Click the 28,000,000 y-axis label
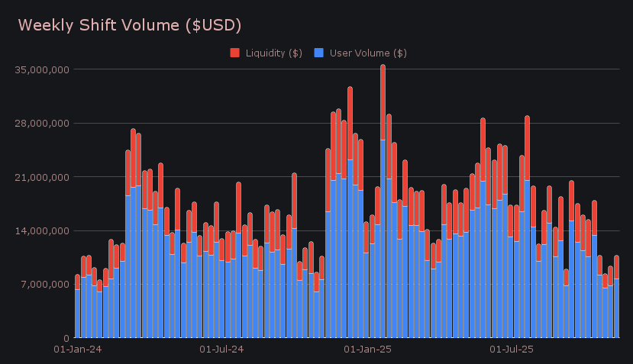The width and height of the screenshot is (633, 364). (42, 124)
